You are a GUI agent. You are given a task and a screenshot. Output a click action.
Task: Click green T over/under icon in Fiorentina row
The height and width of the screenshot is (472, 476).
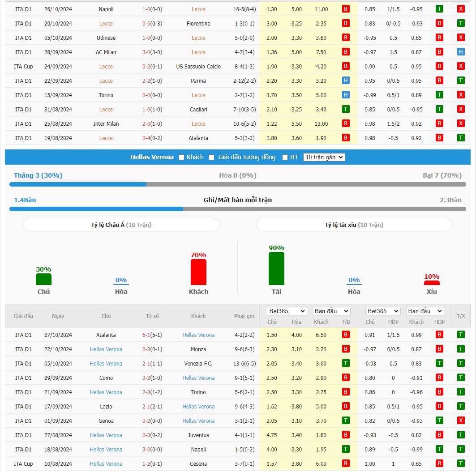(461, 23)
